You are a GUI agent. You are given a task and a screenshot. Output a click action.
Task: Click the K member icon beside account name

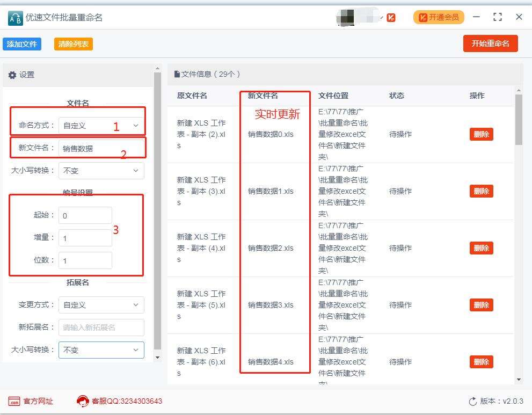click(391, 17)
